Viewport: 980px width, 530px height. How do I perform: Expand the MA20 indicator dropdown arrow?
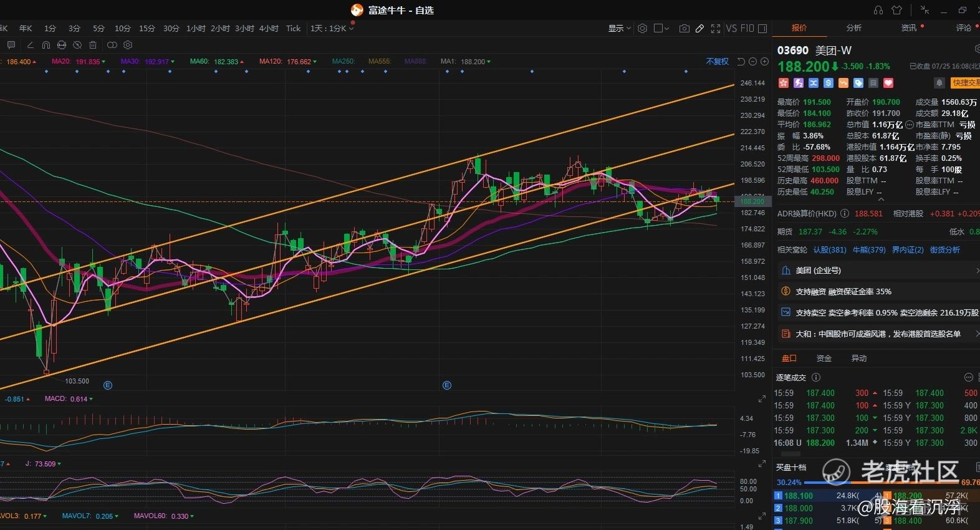(103, 62)
